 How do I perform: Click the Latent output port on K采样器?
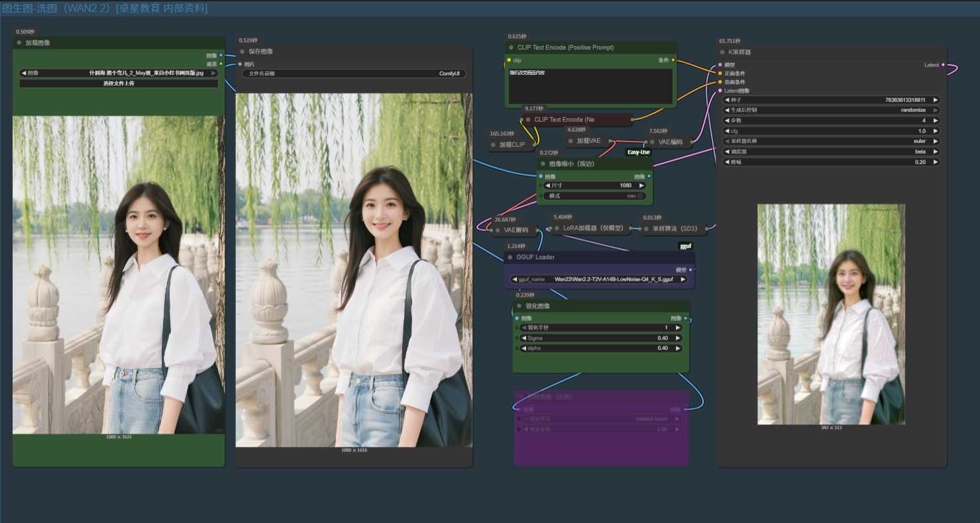[x=943, y=65]
